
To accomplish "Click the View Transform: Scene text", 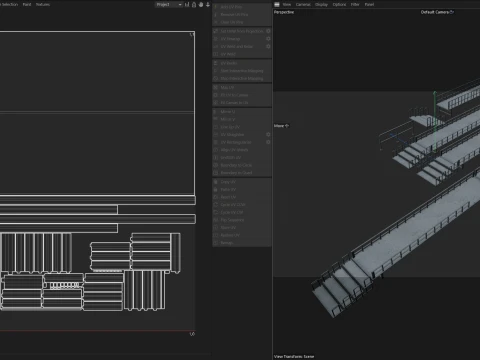I will click(294, 356).
